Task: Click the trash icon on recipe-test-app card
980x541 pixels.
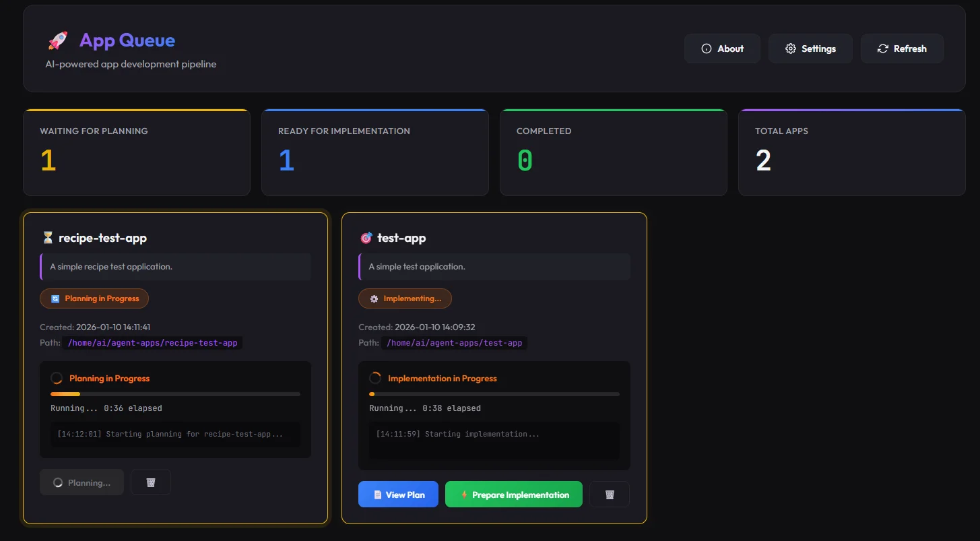Action: 150,482
